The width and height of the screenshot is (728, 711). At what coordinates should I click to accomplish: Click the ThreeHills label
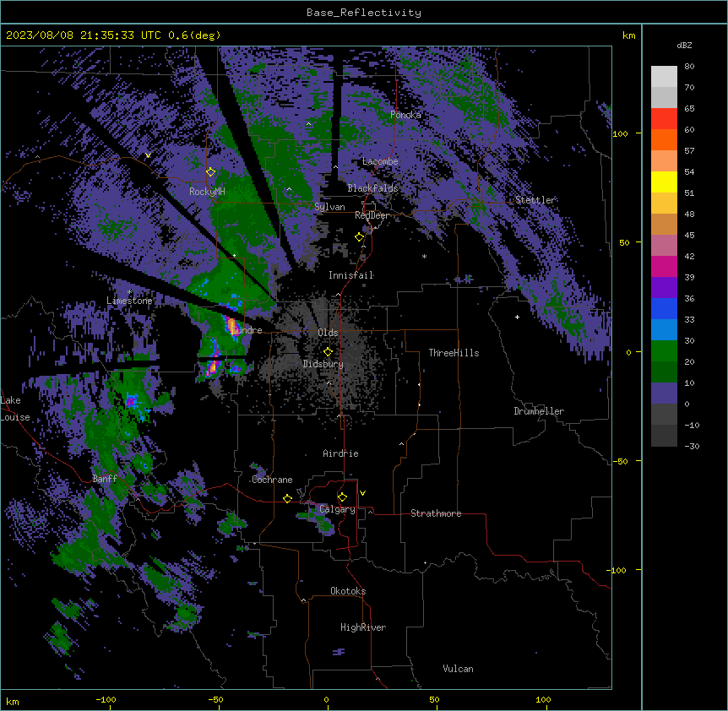[454, 353]
